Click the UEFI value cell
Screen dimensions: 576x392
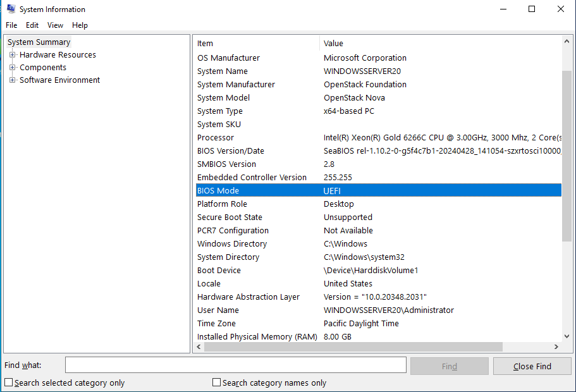coord(332,191)
